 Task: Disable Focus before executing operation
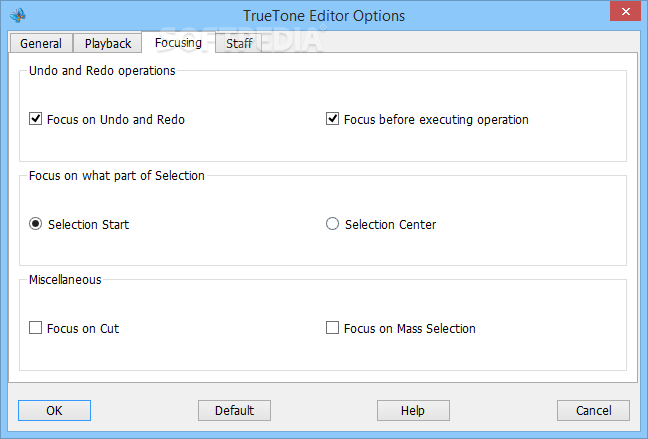click(x=332, y=119)
